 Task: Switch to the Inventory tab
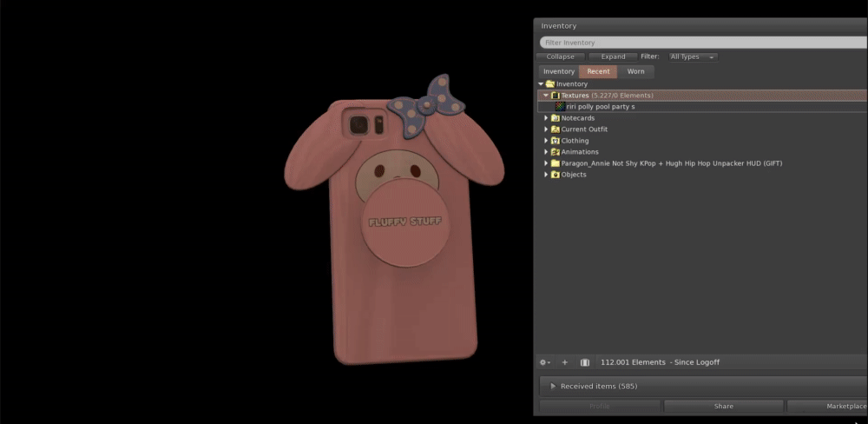[558, 71]
